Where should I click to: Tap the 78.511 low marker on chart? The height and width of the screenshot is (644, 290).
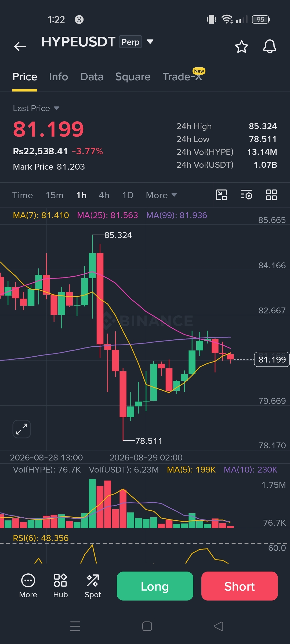[x=149, y=441]
